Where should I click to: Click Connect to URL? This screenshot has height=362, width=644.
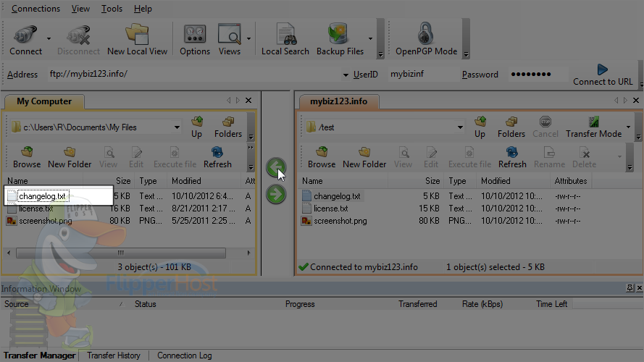point(603,75)
